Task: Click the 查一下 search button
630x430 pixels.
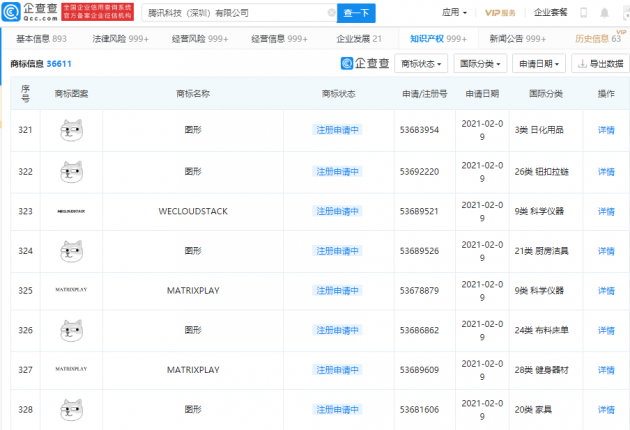Action: [357, 13]
